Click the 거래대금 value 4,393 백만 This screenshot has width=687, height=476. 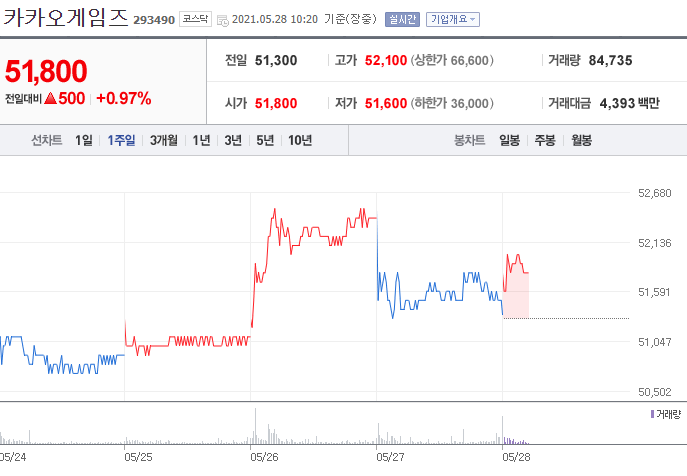[x=629, y=103]
